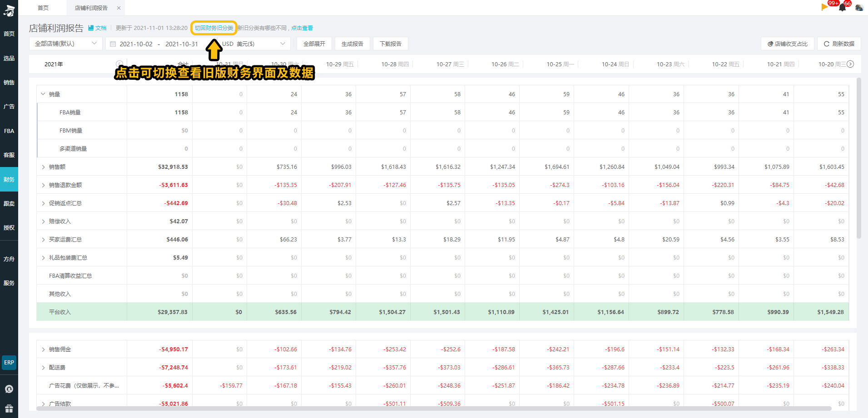The image size is (868, 418).
Task: Expand the 促销返点汇总 row
Action: click(x=43, y=203)
